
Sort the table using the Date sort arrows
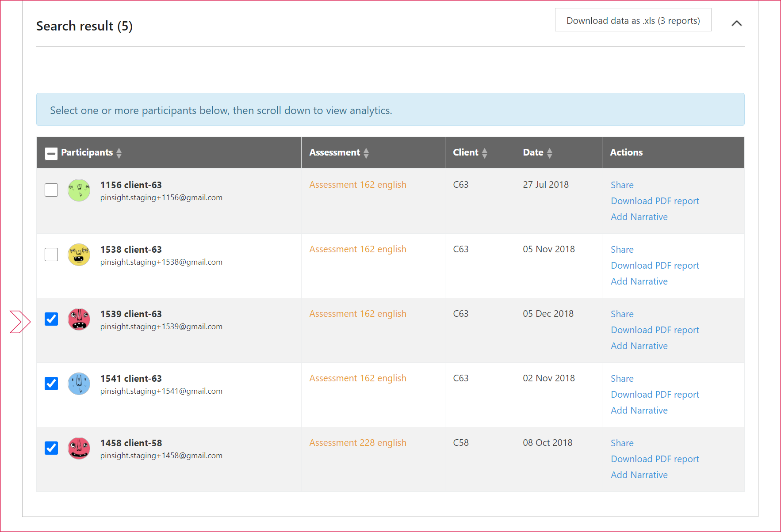(550, 152)
